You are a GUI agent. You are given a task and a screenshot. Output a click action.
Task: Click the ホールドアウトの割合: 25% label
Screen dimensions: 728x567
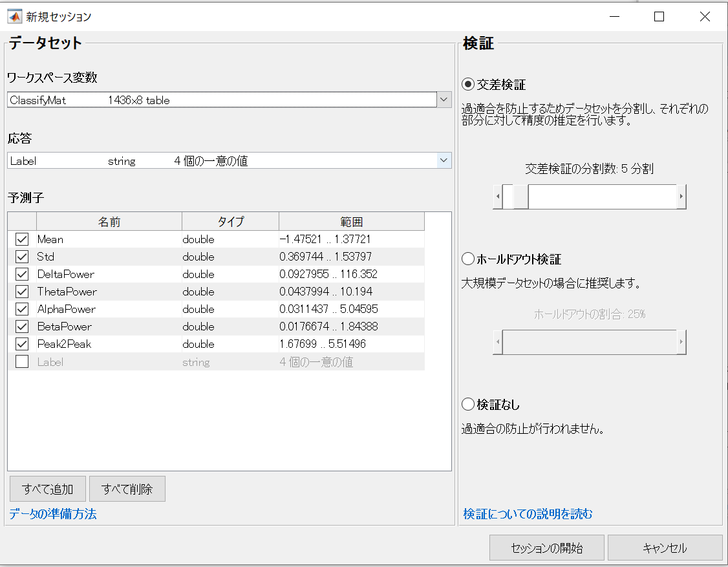(x=590, y=314)
